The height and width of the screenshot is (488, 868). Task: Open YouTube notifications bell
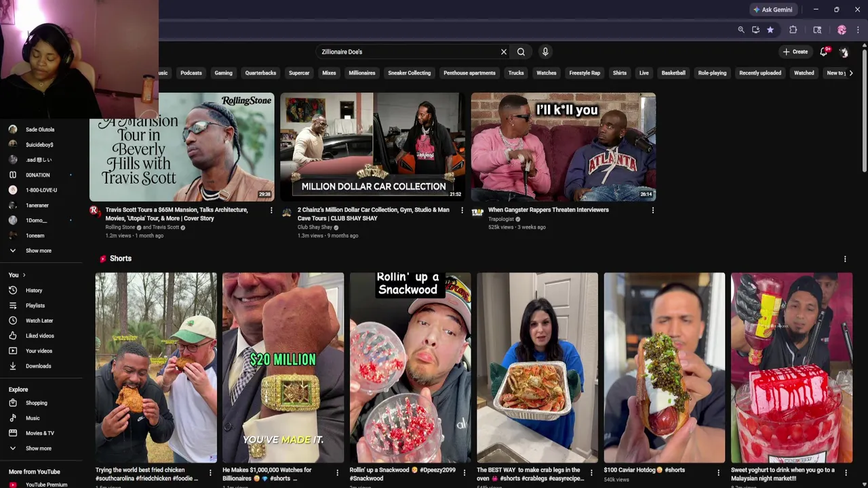coord(824,52)
